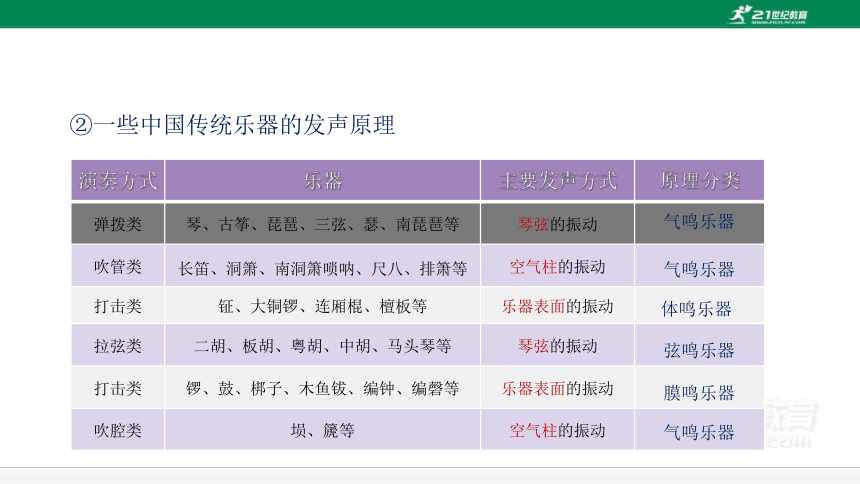Select the 拉弦类 cell

pyautogui.click(x=118, y=346)
